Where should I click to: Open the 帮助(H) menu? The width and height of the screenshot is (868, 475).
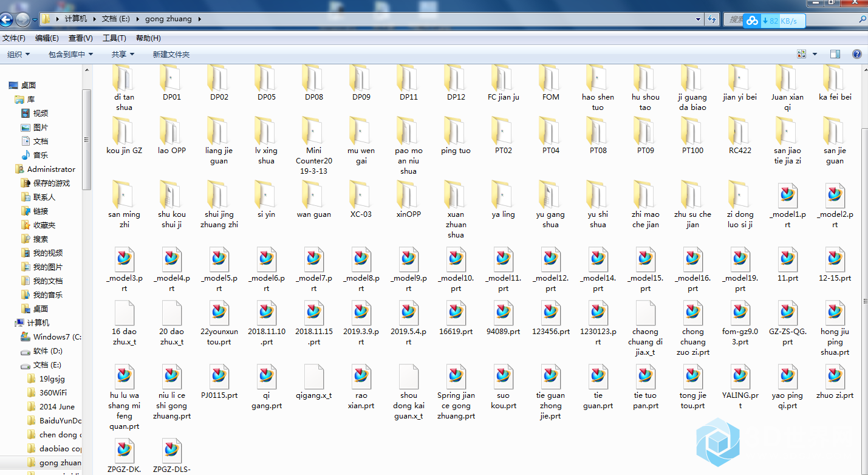148,38
